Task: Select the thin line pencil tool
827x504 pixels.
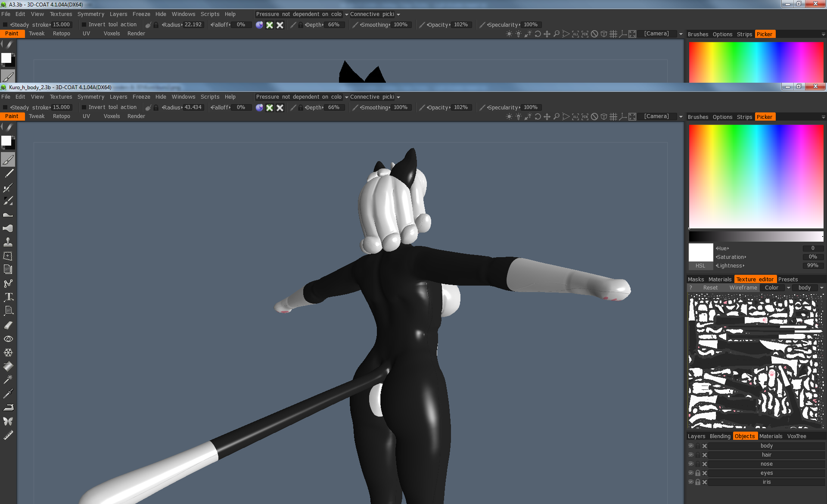Action: 8,174
